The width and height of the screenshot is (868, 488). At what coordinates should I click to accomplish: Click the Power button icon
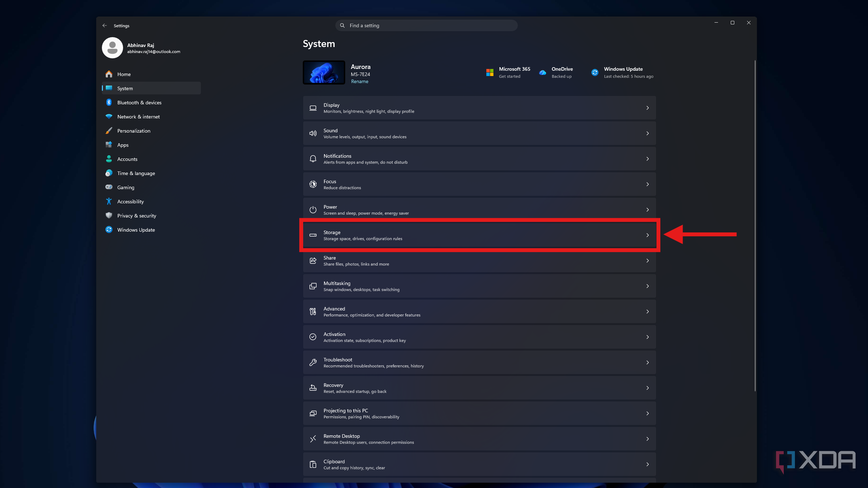[313, 210]
